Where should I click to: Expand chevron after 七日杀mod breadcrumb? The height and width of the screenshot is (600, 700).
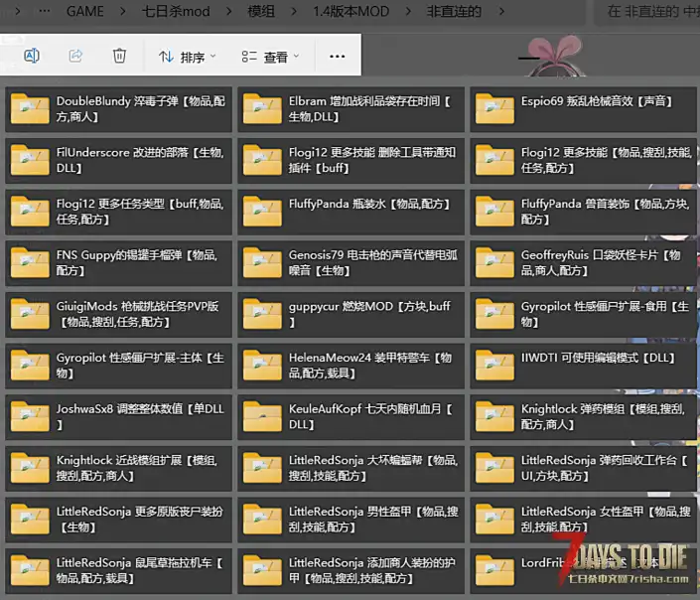coord(229,11)
